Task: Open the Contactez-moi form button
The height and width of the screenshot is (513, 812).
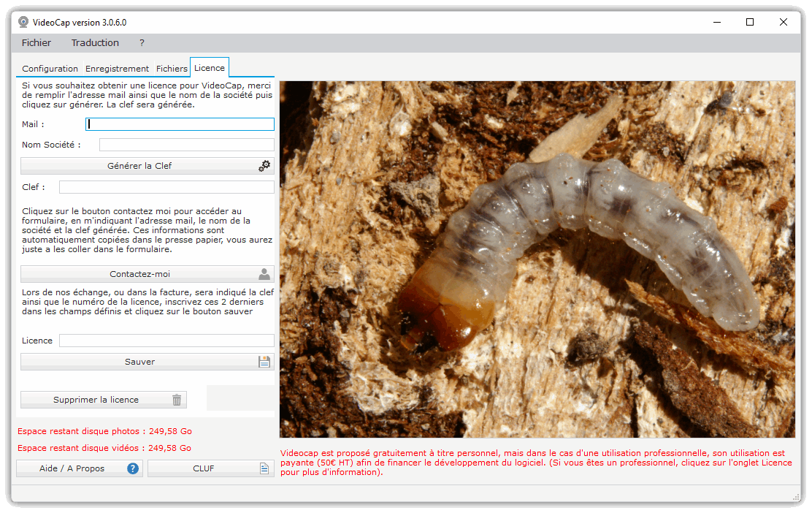Action: 147,274
